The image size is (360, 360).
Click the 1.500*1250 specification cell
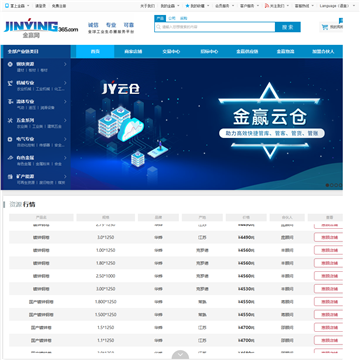[106, 315]
